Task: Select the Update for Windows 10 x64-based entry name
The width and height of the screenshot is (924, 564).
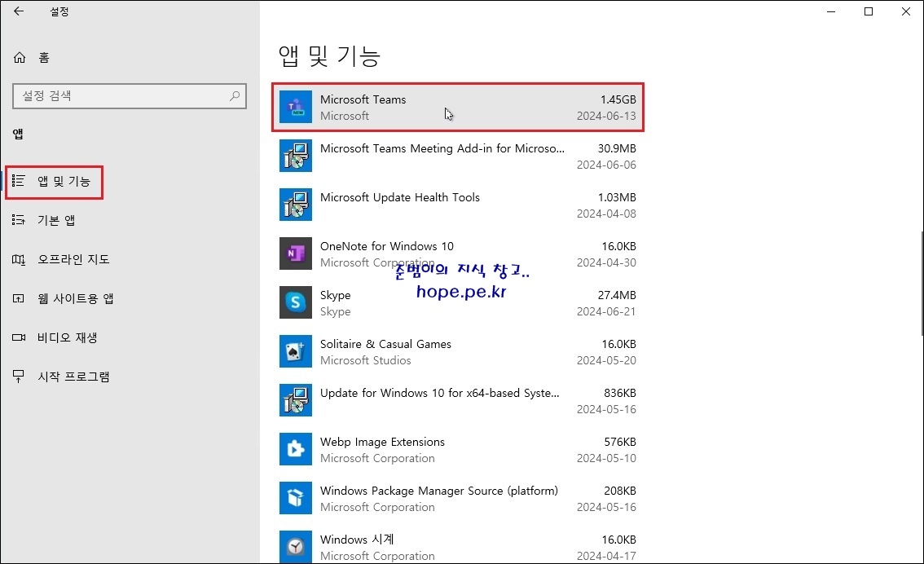Action: click(x=440, y=393)
